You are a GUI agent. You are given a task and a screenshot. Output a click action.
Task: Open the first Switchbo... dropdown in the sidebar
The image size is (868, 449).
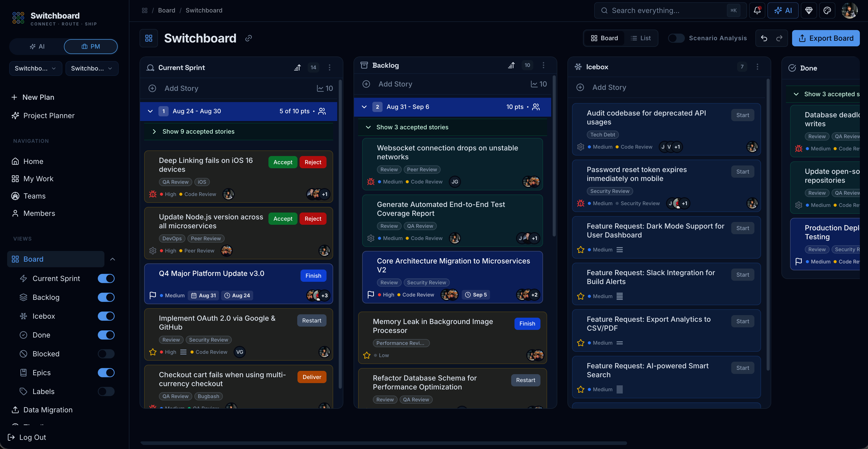[36, 68]
